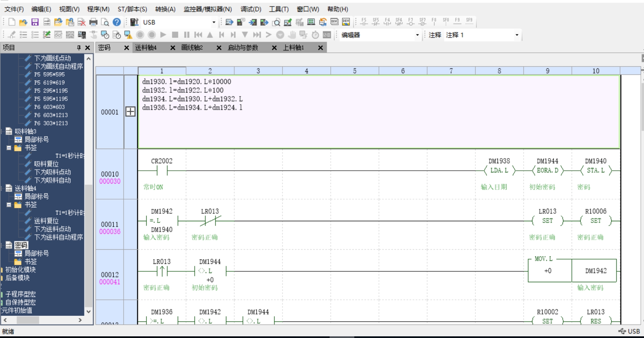Insert F8 vertical line
Viewport: 644px width, 338px height.
434,22
